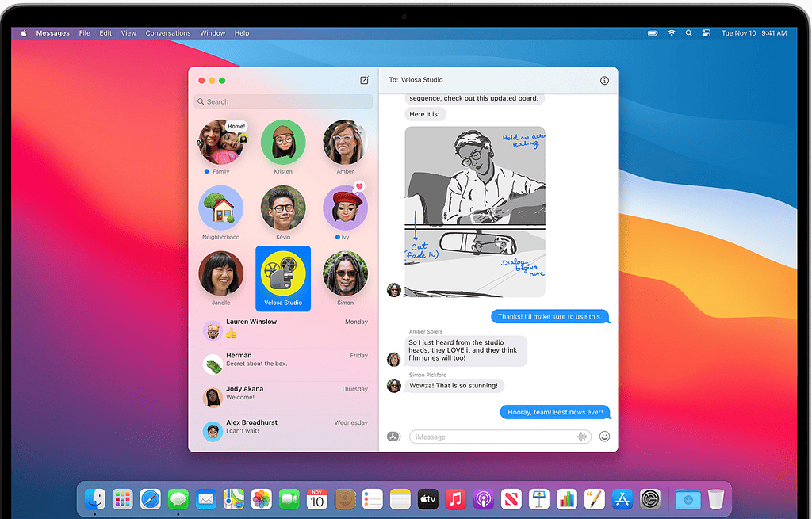Open the emoji picker

click(x=604, y=437)
